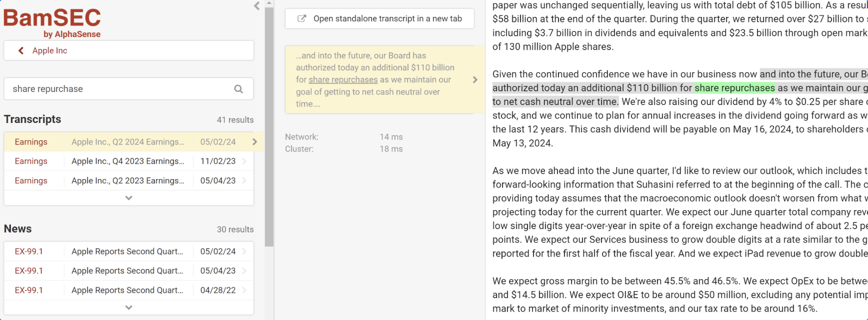The image size is (868, 320).
Task: Collapse the sidebar with the top-left chevron
Action: click(256, 7)
